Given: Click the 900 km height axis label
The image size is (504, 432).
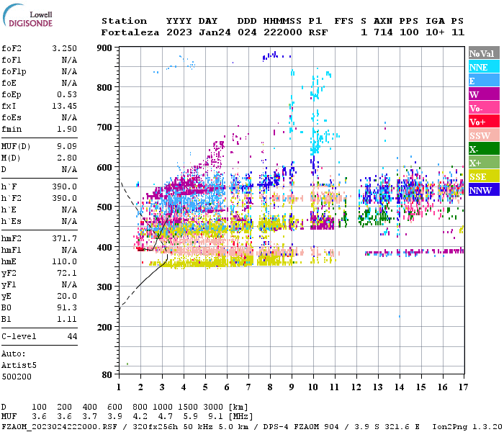Looking at the screenshot, I should point(104,48).
